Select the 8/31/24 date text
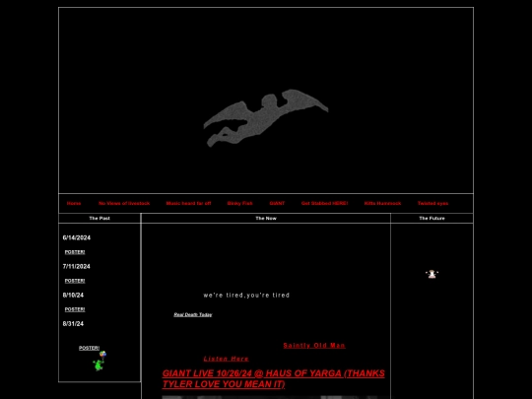Viewport: 532px width, 399px height. click(x=73, y=324)
